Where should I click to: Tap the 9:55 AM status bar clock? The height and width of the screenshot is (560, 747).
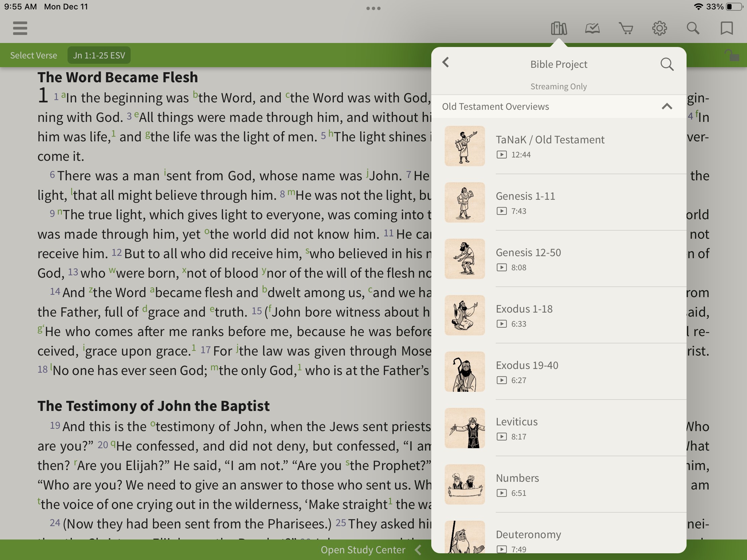[20, 7]
